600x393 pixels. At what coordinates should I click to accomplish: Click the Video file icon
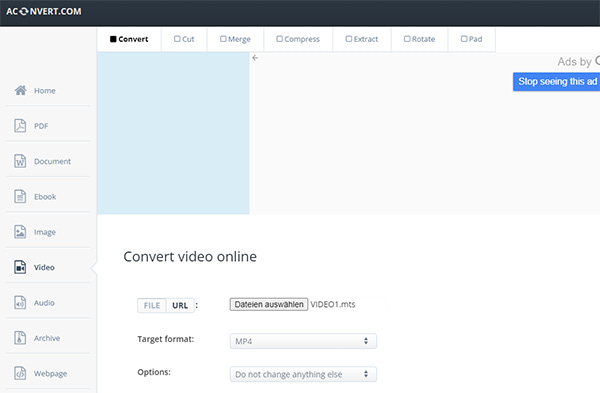pos(20,267)
